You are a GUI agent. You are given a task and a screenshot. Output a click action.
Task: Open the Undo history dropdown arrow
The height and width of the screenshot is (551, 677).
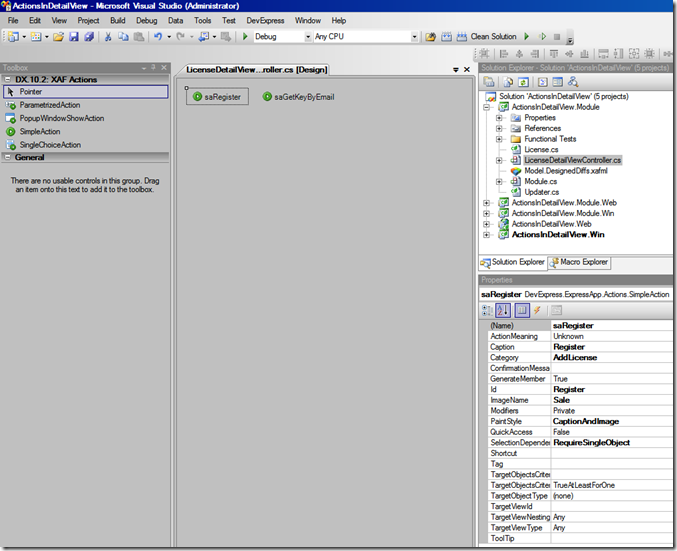click(169, 37)
